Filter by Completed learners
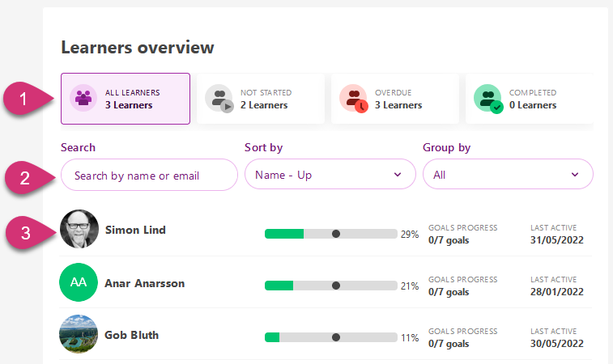The height and width of the screenshot is (364, 613). (x=530, y=99)
